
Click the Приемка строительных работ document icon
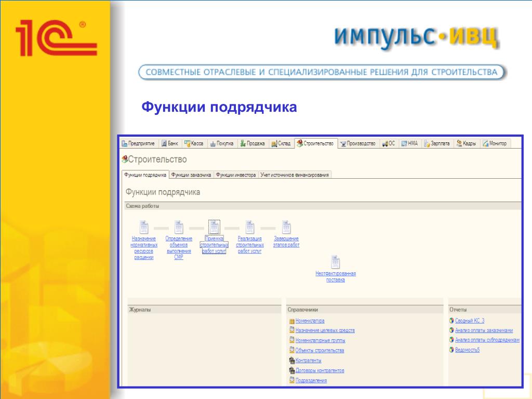point(214,227)
